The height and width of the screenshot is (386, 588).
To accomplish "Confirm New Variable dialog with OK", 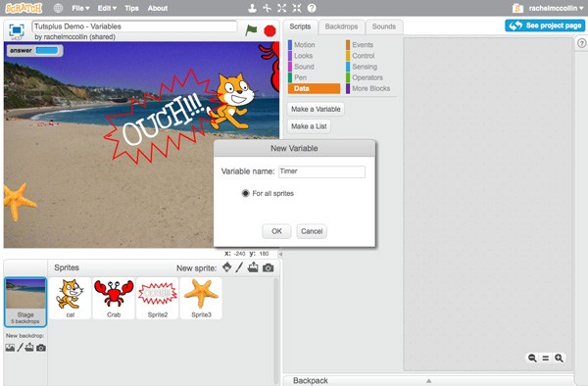I will [276, 231].
